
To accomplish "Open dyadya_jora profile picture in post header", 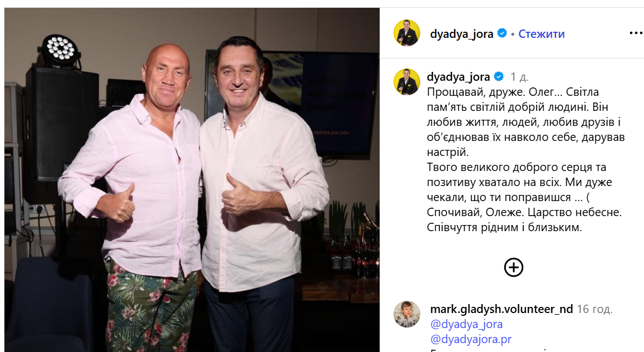I will click(407, 33).
